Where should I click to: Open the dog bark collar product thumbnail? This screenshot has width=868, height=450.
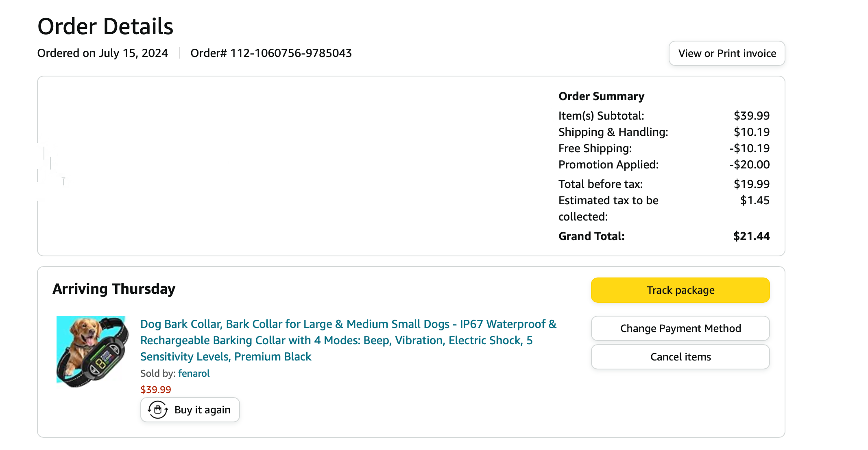point(92,351)
